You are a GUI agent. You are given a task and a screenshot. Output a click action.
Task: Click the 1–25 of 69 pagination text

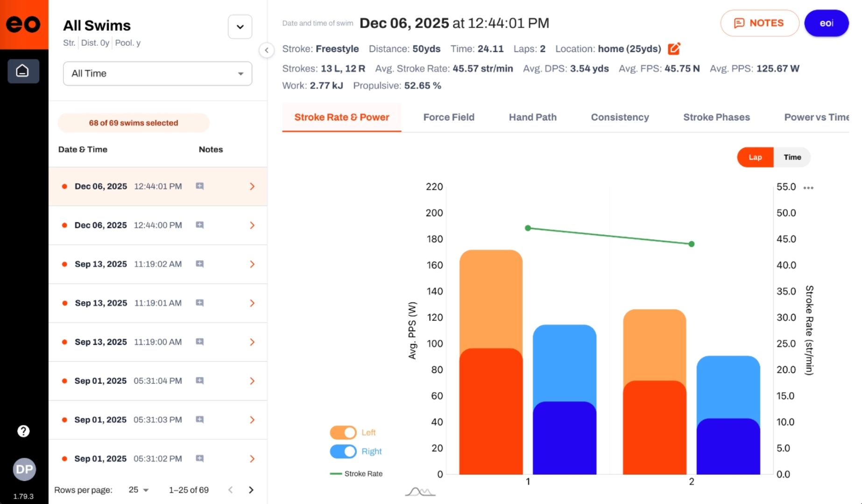[189, 490]
